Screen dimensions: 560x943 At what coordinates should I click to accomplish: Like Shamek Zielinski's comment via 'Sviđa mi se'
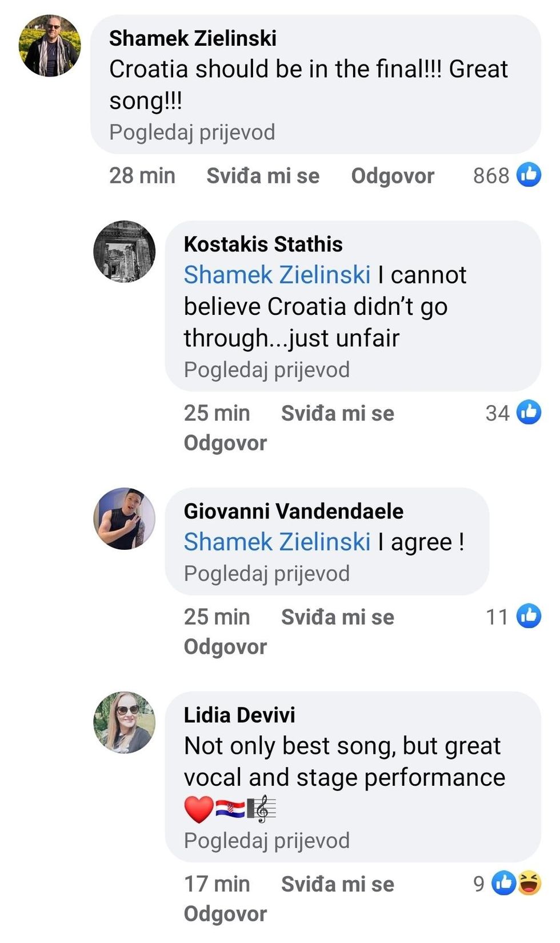coord(263,176)
